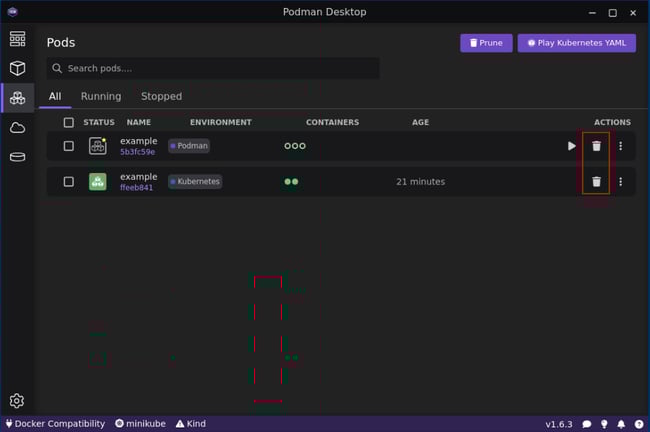Click the search magnifier icon
650x432 pixels.
[57, 68]
